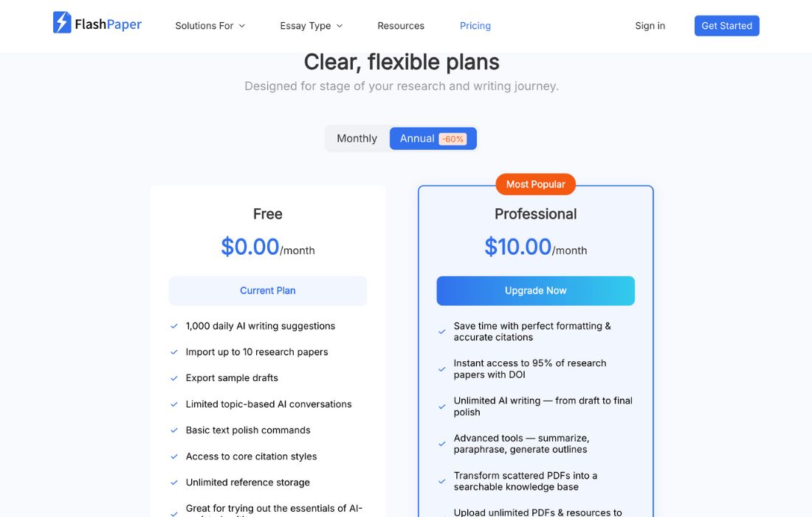The height and width of the screenshot is (517, 812).
Task: Click the Sign in link
Action: pyautogui.click(x=650, y=26)
